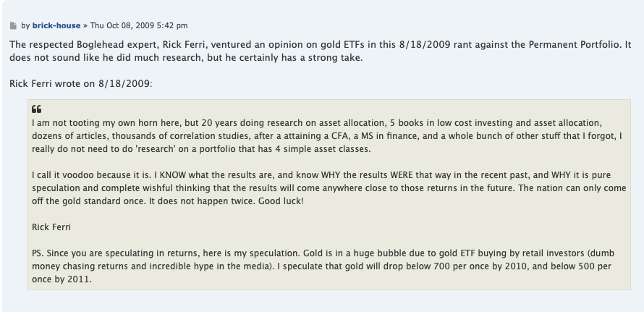Image resolution: width=644 pixels, height=312 pixels.
Task: Click the post document icon before the author
Action: coord(13,26)
